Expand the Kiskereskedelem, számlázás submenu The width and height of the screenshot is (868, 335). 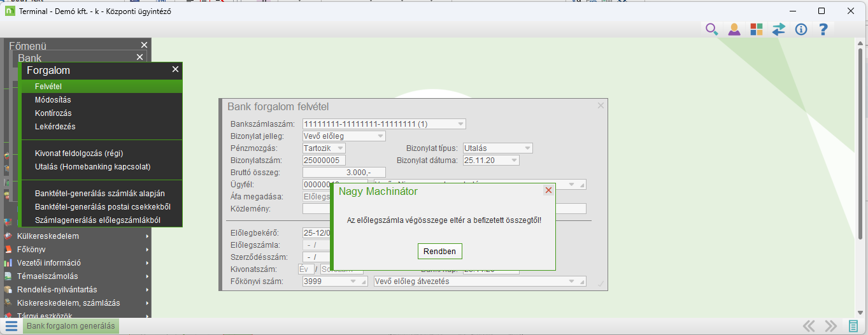pos(147,303)
